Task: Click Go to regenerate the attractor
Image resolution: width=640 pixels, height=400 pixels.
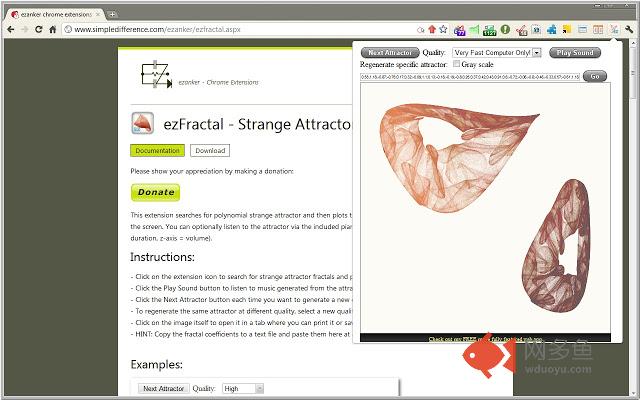Action: (595, 76)
